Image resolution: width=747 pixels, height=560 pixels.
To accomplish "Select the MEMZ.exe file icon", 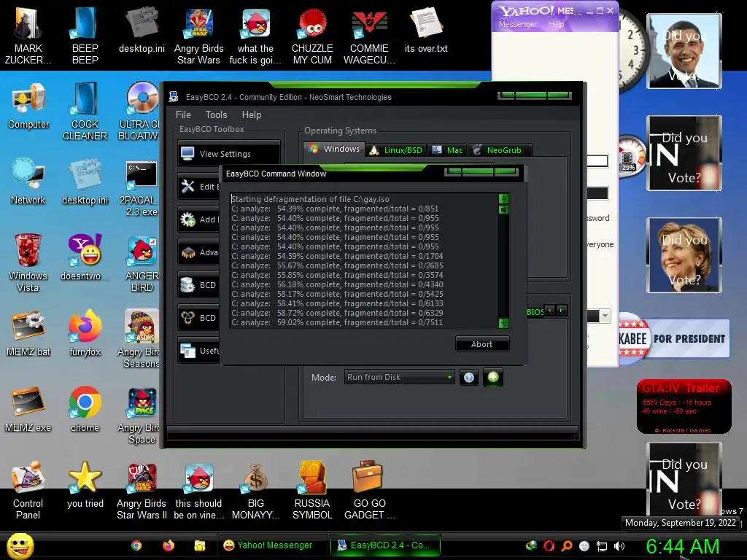I will 28,410.
